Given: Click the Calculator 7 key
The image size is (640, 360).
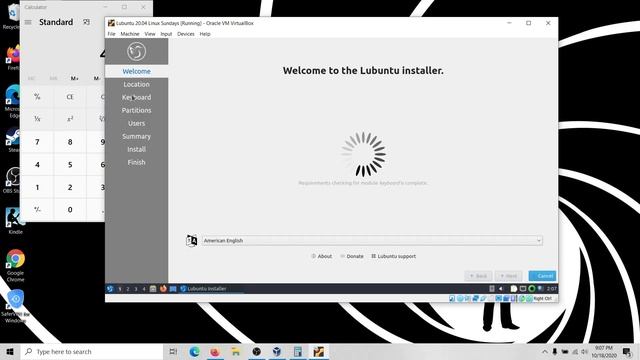Looking at the screenshot, I should pos(37,142).
